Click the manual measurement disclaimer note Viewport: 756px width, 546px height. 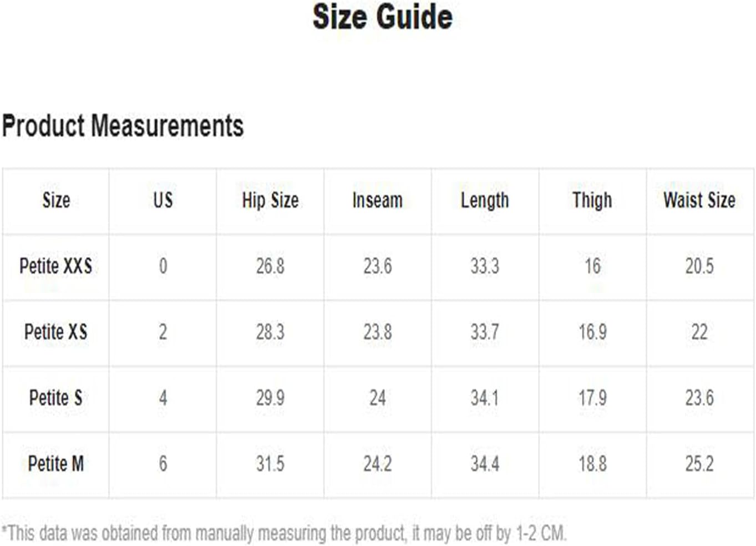tap(284, 533)
